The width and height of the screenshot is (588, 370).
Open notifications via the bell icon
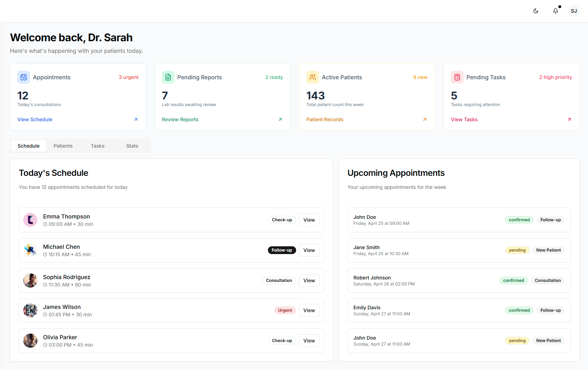(x=556, y=11)
